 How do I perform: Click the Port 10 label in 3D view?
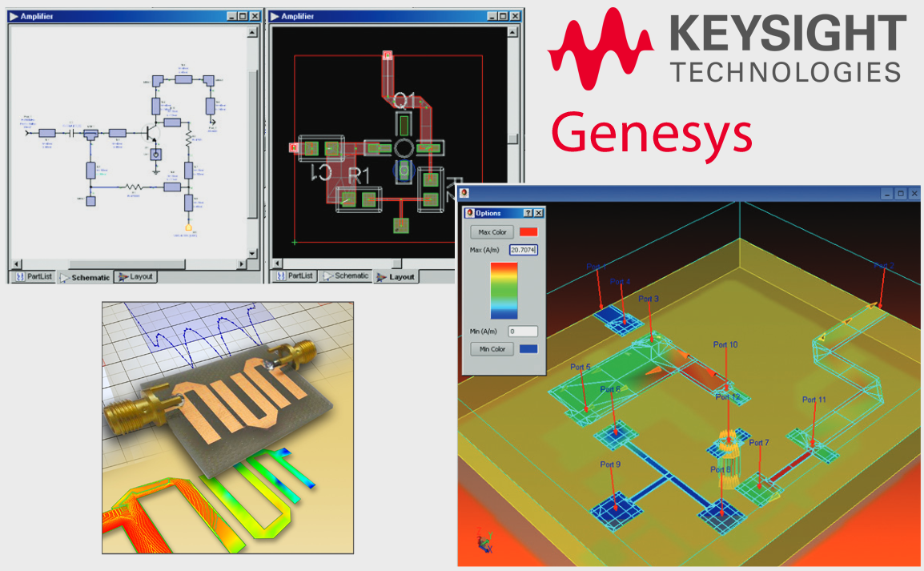(725, 344)
